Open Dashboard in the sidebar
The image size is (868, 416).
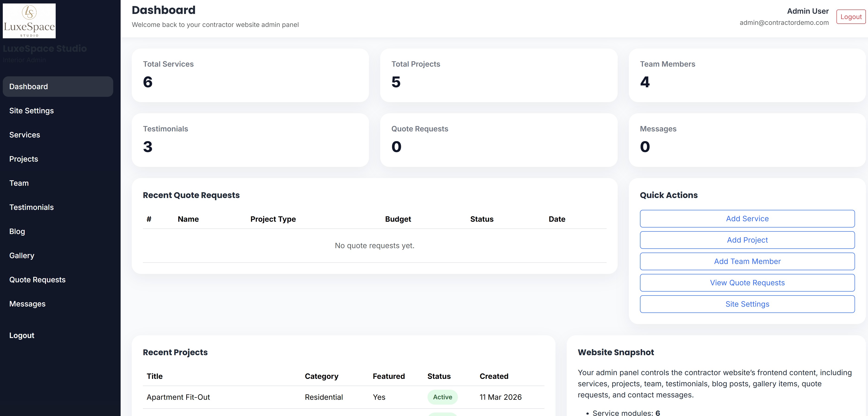click(58, 87)
